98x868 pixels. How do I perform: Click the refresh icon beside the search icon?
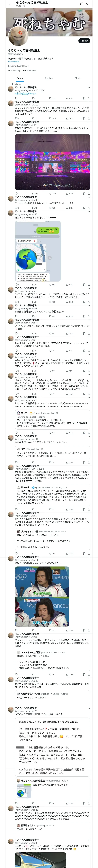(x=81, y=4)
